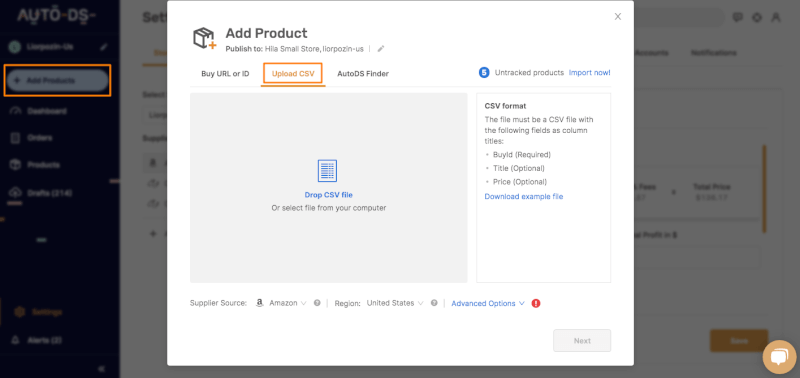The image size is (800, 378).
Task: Click the messages icon in header
Action: point(737,17)
